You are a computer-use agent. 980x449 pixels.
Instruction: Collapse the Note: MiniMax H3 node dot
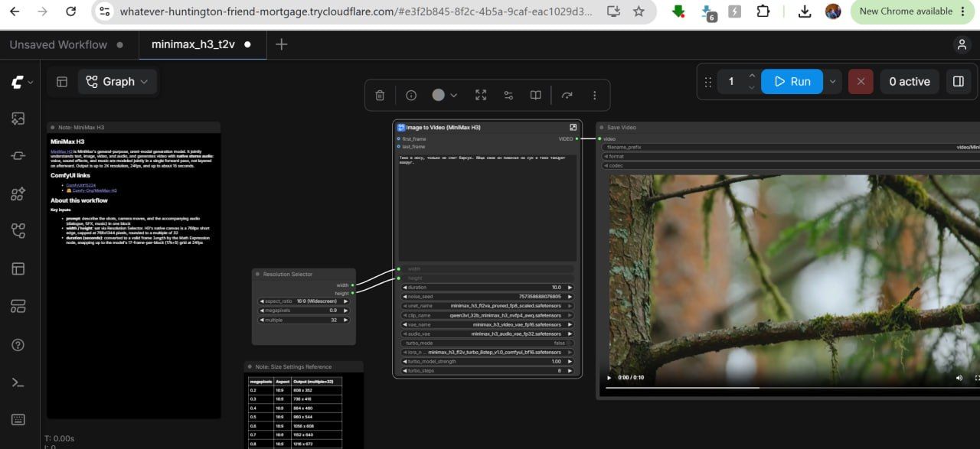coord(52,128)
